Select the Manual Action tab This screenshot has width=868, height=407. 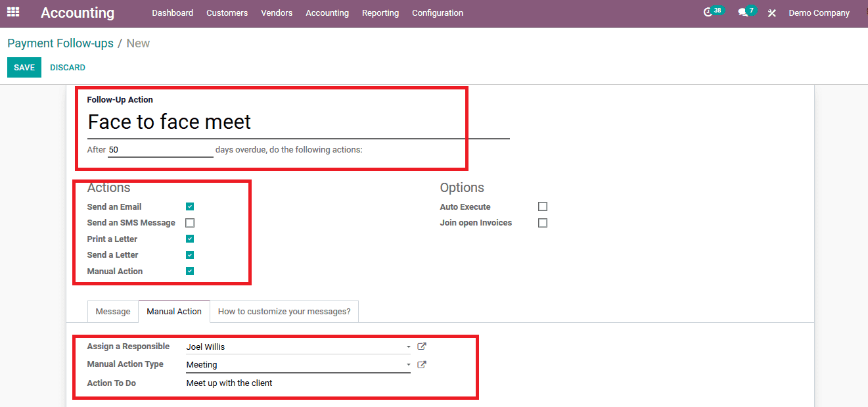pos(174,312)
